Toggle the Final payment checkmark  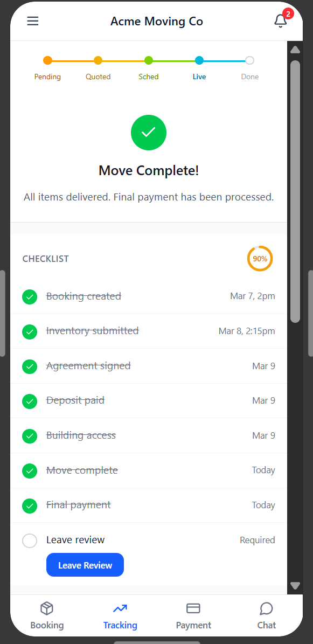(30, 505)
